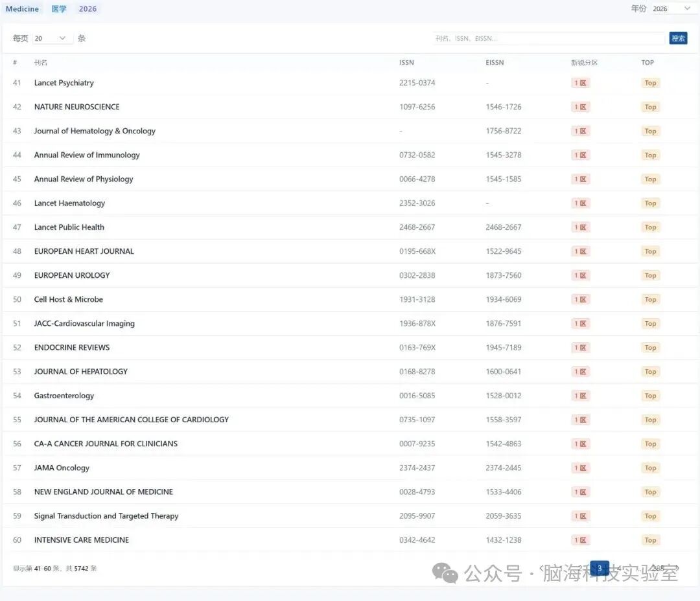This screenshot has height=601, width=700.
Task: Click ISSN 1097-6256 cell
Action: click(x=417, y=107)
